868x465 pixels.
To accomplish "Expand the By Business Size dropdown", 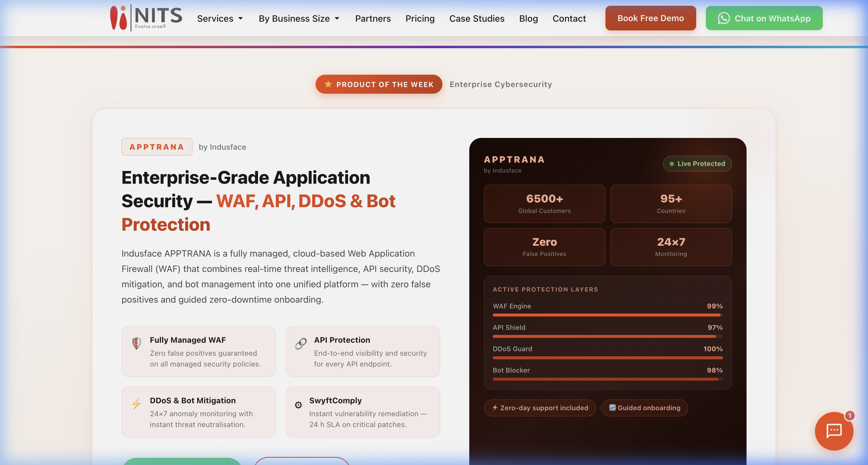I will click(299, 18).
